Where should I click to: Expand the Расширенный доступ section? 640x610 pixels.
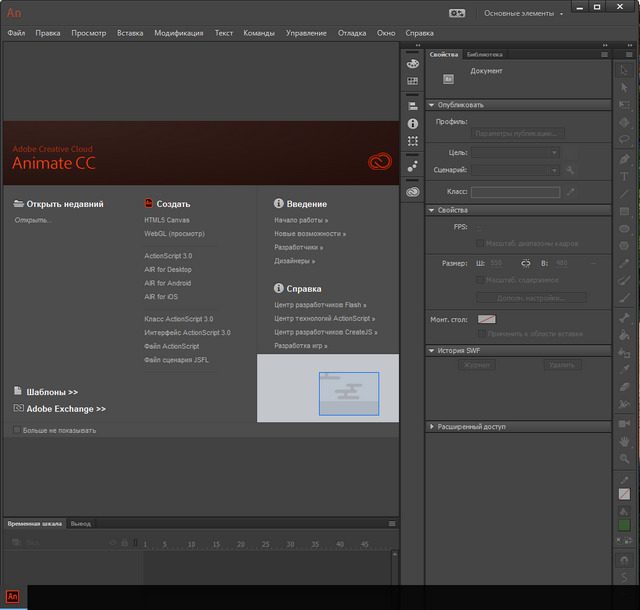431,426
